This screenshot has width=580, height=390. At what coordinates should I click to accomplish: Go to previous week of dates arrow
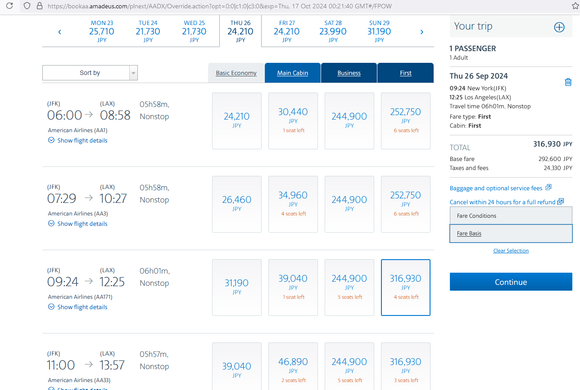60,32
